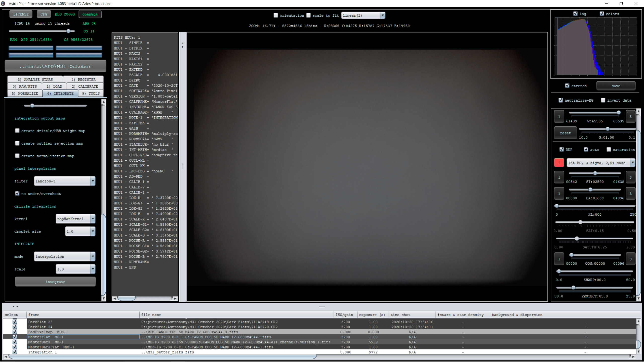Image resolution: width=644 pixels, height=362 pixels.
Task: Click the SAT saturation slider handle
Action: pyautogui.click(x=580, y=222)
